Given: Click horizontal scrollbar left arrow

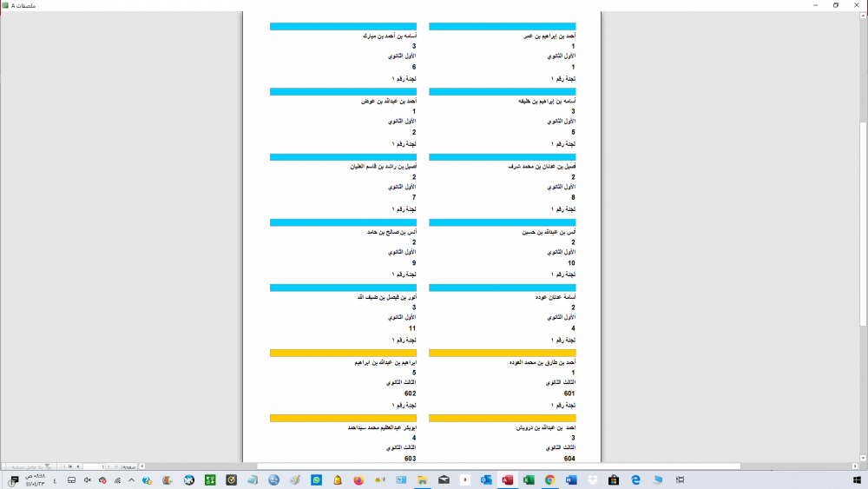Looking at the screenshot, I should [x=142, y=466].
